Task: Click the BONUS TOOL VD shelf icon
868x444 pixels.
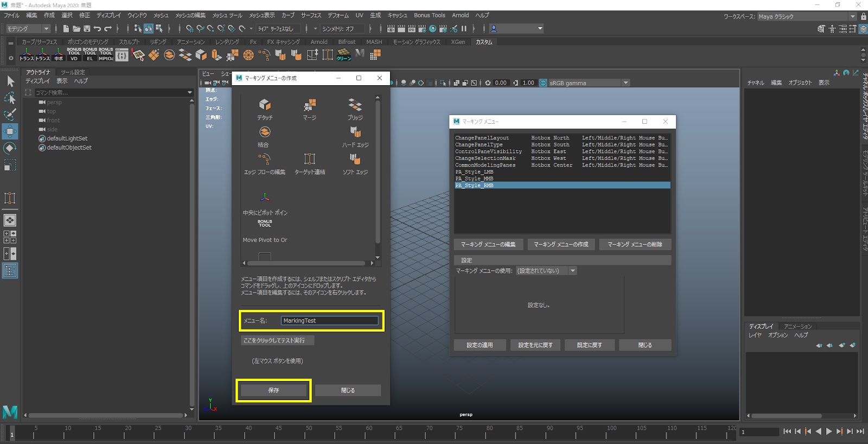Action: pyautogui.click(x=74, y=54)
